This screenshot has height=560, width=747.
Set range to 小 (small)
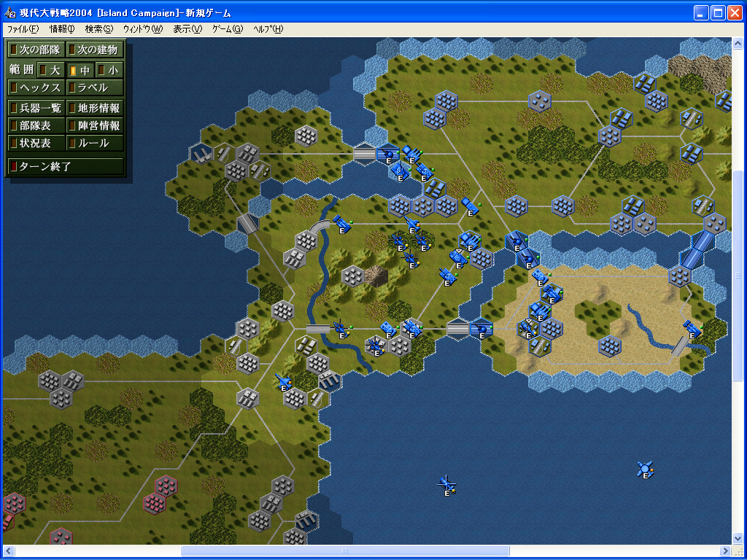pyautogui.click(x=109, y=70)
